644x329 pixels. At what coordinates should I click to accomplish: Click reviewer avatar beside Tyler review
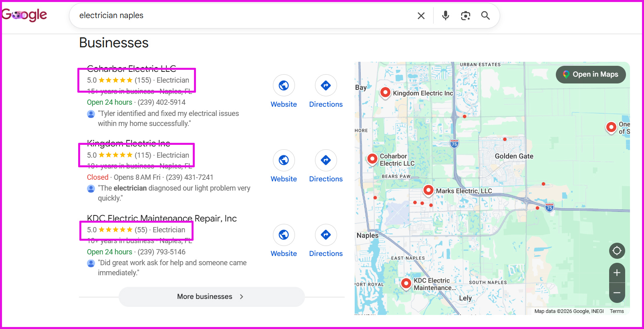click(91, 114)
